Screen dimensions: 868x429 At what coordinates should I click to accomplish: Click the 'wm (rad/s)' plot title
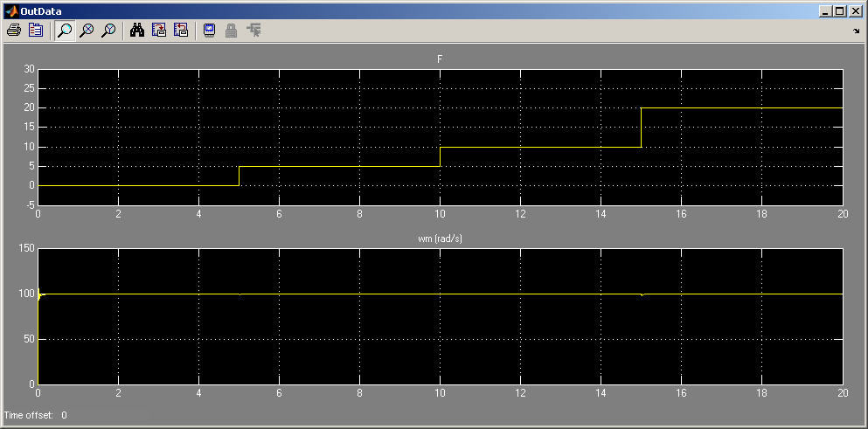point(440,239)
